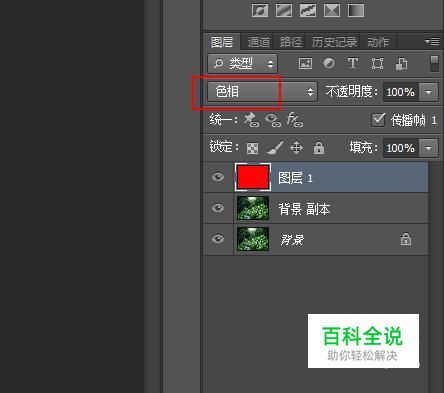Click the 填充 100% fill field
The image size is (444, 393).
point(401,148)
